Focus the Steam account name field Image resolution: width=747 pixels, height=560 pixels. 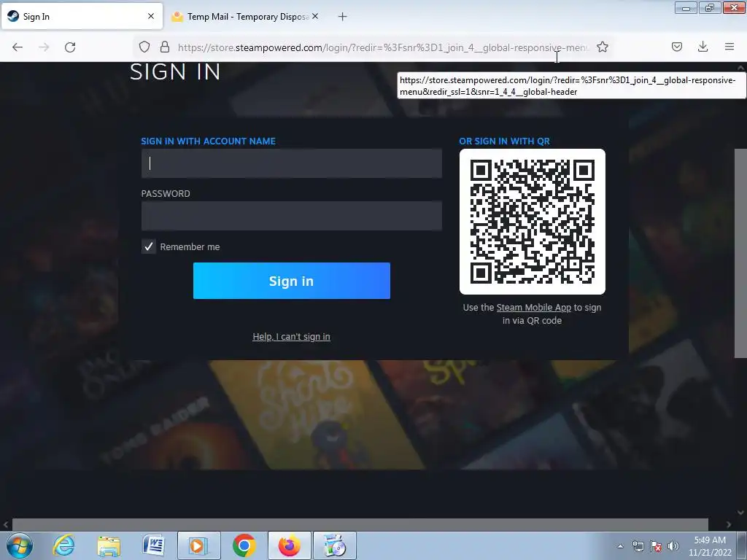click(x=292, y=163)
